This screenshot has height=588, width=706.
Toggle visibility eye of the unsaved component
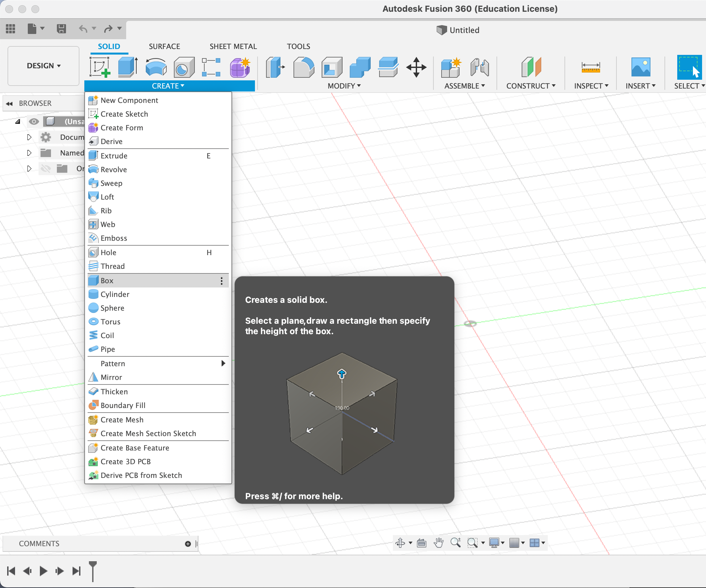click(34, 121)
